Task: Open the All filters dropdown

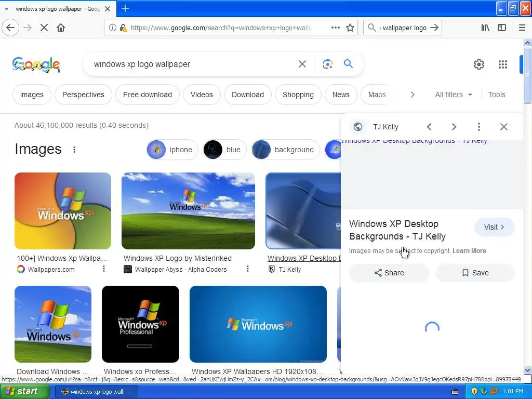Action: [454, 95]
